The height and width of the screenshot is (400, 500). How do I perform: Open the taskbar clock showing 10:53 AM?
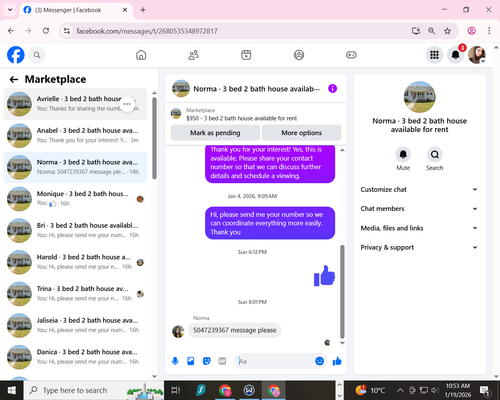click(458, 390)
